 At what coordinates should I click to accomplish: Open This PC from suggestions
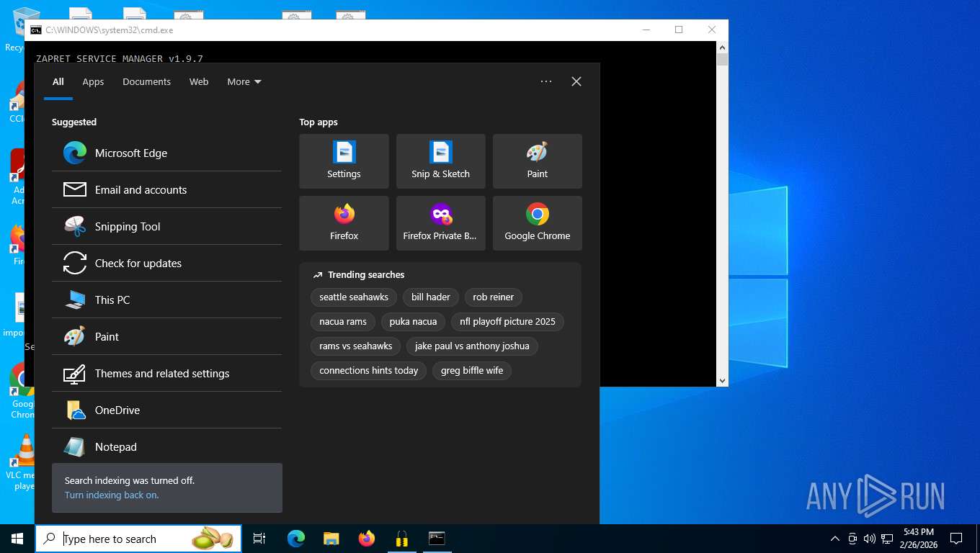[x=166, y=300]
